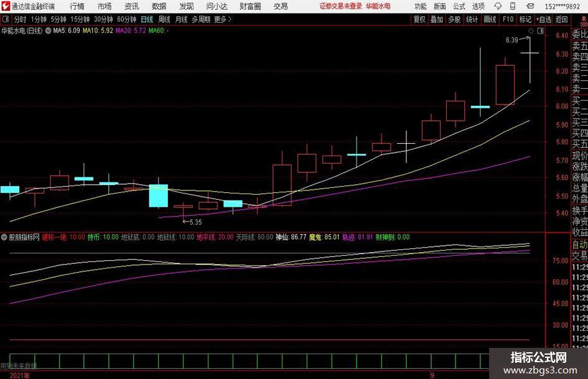Switch to 60分钟 period tab
The image size is (588, 379).
click(x=127, y=19)
